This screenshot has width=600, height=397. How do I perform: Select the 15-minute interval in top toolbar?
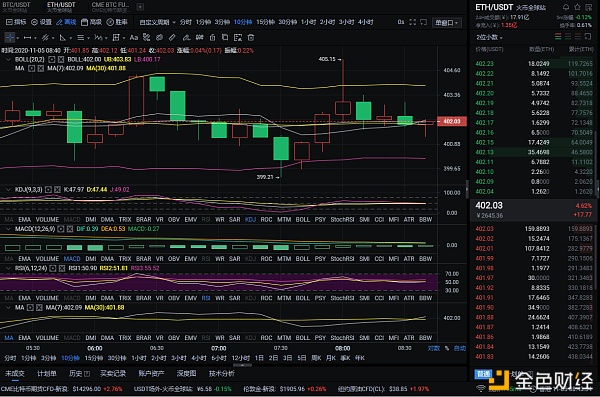(x=265, y=22)
